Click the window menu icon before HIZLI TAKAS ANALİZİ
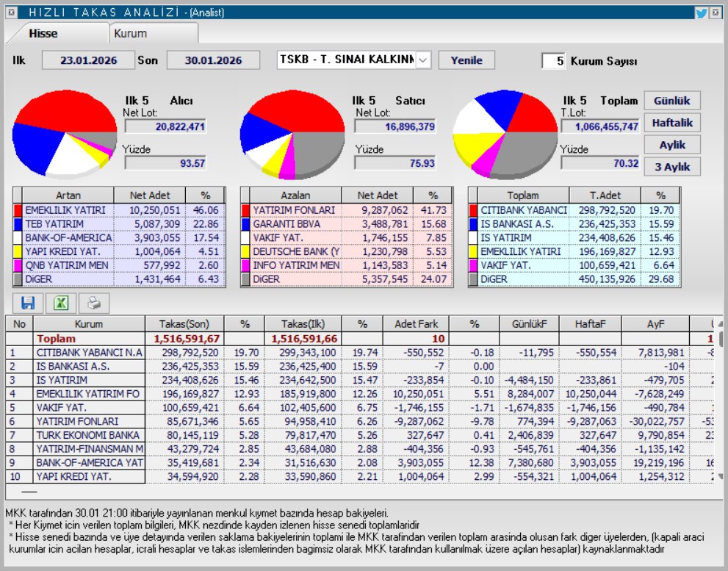 click(12, 12)
